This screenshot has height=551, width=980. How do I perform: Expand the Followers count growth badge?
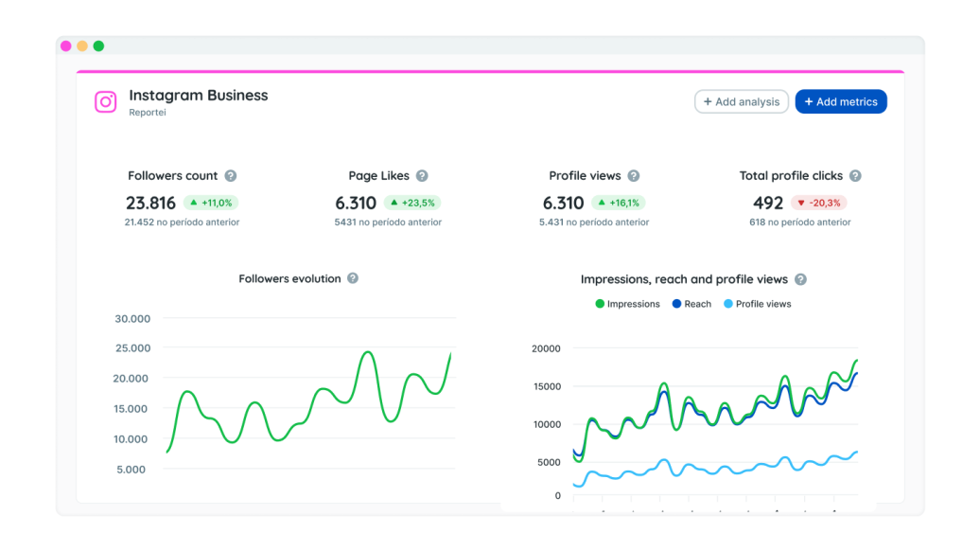point(208,203)
